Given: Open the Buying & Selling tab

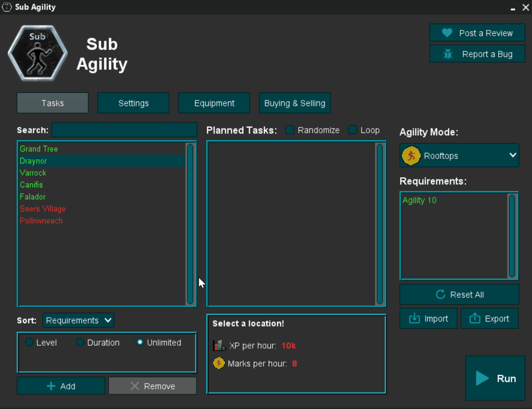Looking at the screenshot, I should 295,103.
